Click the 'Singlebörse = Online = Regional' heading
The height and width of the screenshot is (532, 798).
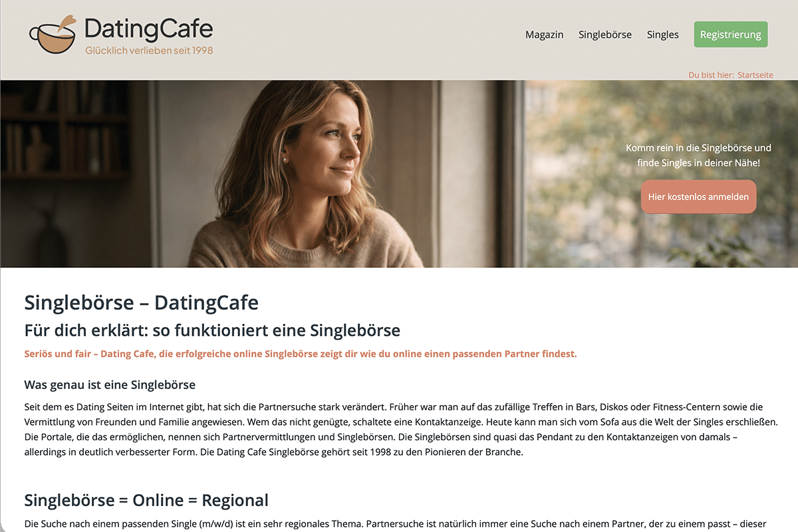[x=146, y=500]
